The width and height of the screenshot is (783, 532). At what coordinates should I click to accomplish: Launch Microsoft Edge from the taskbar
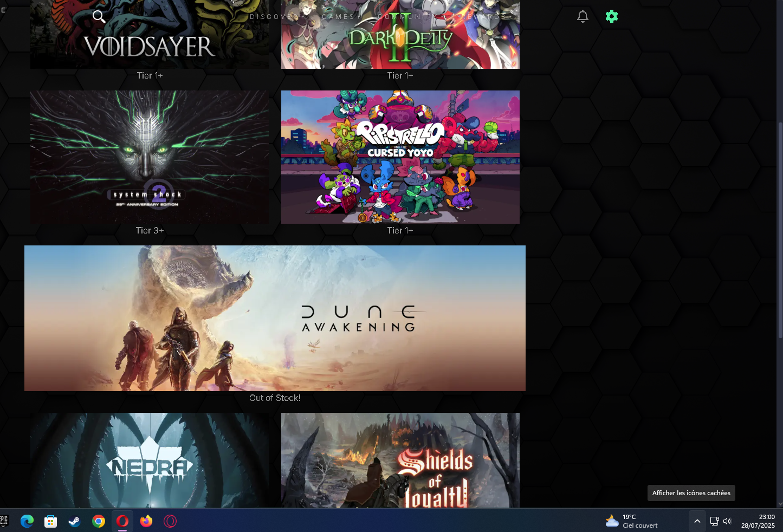[x=27, y=521]
